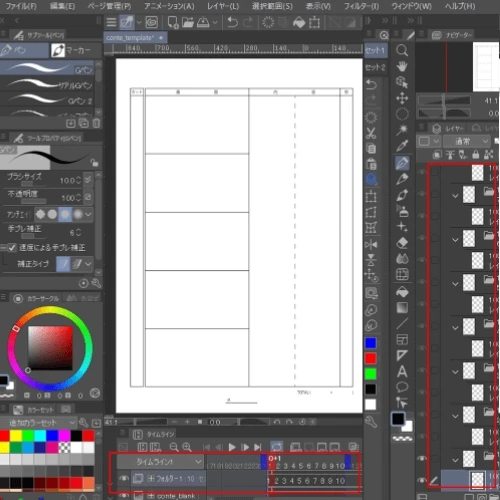This screenshot has width=500, height=500.
Task: Open the フィルター(I) menu
Action: point(361,6)
